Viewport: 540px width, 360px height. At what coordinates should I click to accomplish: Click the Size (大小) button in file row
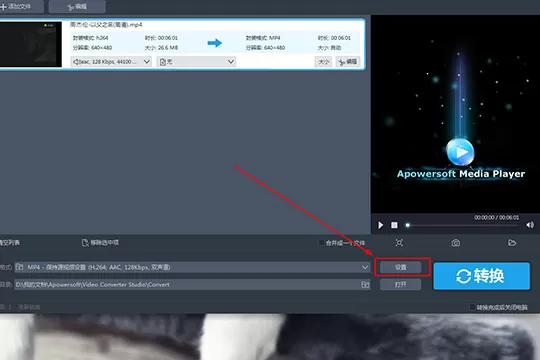[x=323, y=62]
